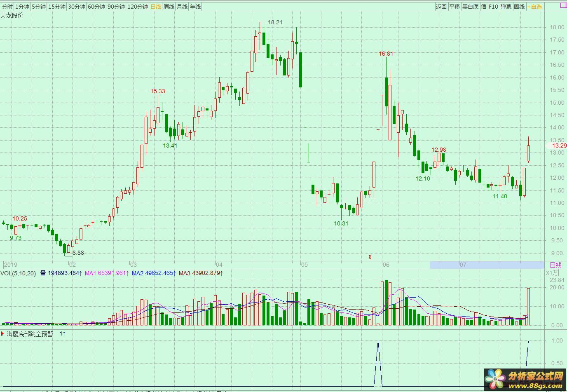Image resolution: width=567 pixels, height=392 pixels.
Task: Click the 23.84 volume axis label
Action: pos(557,280)
